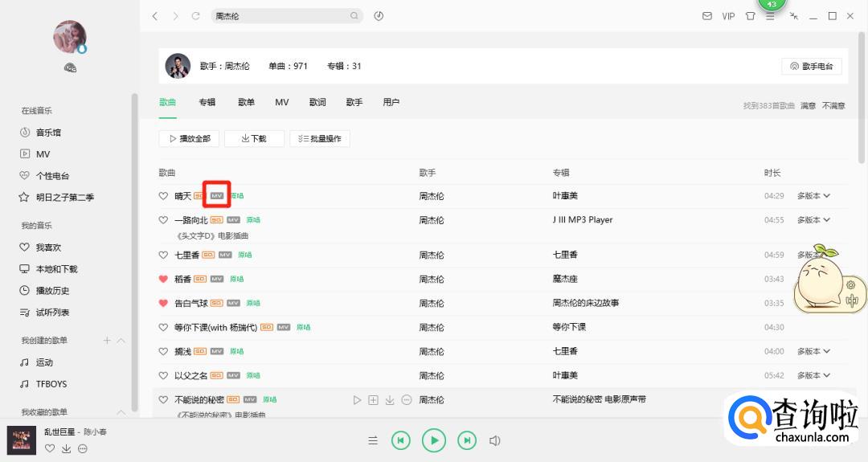Click the VIP label in title bar

tap(728, 16)
